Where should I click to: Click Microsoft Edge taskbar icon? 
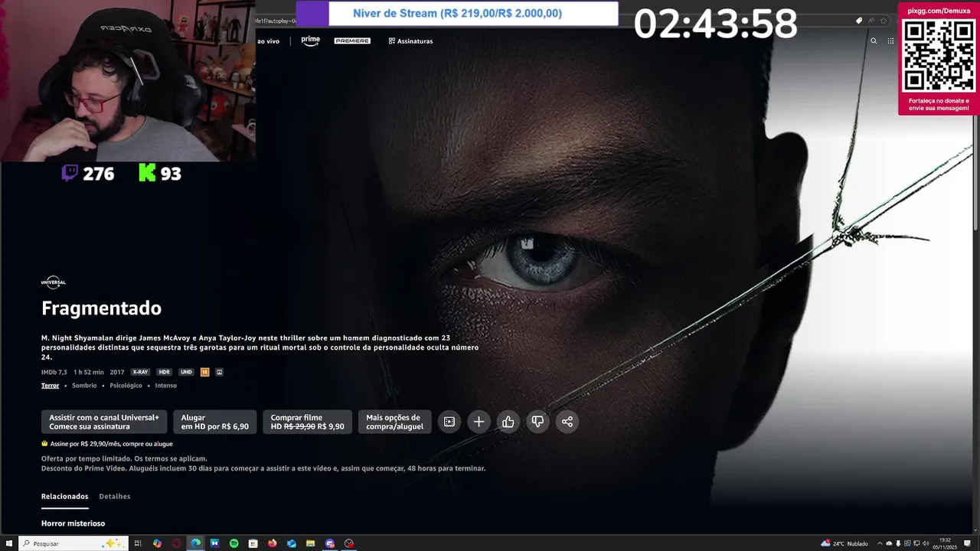(196, 543)
